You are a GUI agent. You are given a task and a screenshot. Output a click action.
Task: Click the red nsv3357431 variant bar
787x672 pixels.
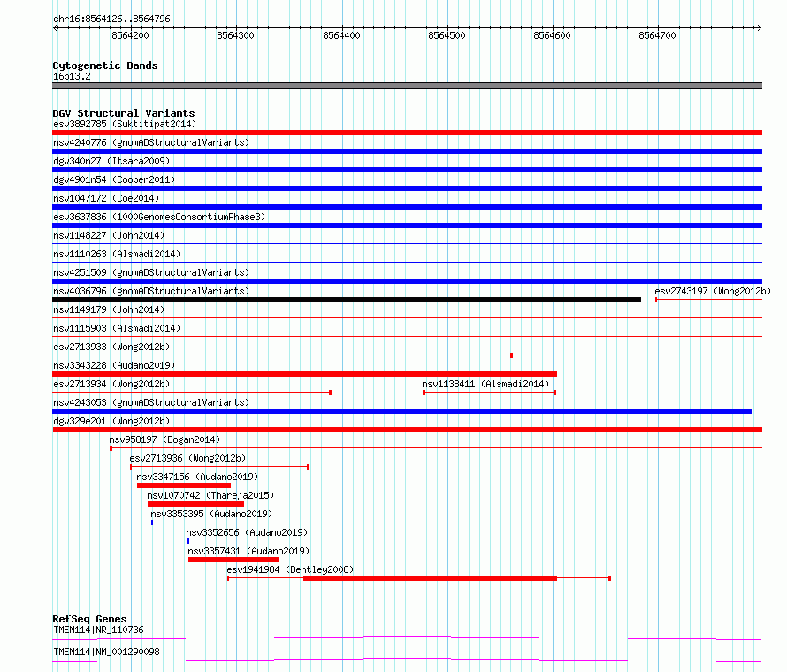pos(234,560)
